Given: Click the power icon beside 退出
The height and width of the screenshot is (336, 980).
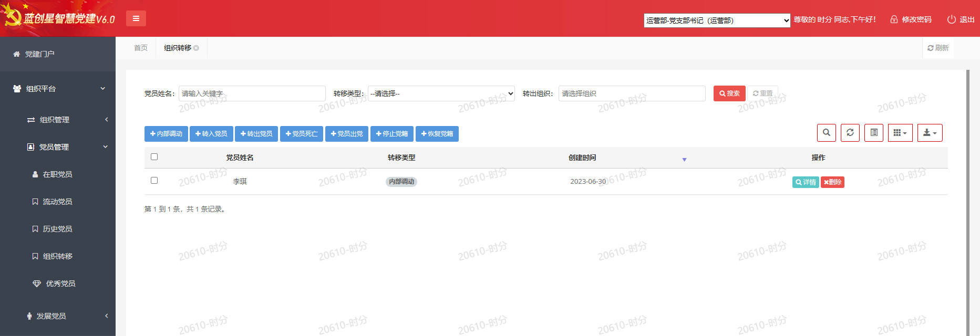Looking at the screenshot, I should (x=952, y=19).
